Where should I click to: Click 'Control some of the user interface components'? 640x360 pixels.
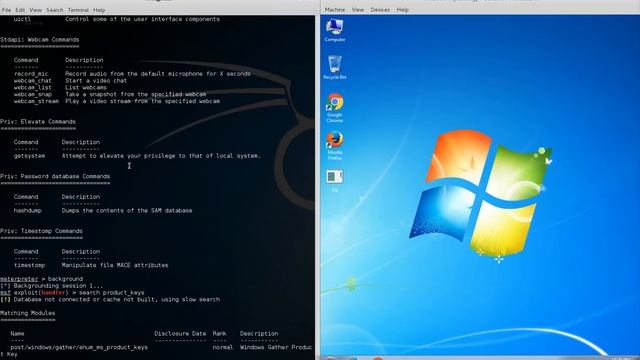click(142, 19)
